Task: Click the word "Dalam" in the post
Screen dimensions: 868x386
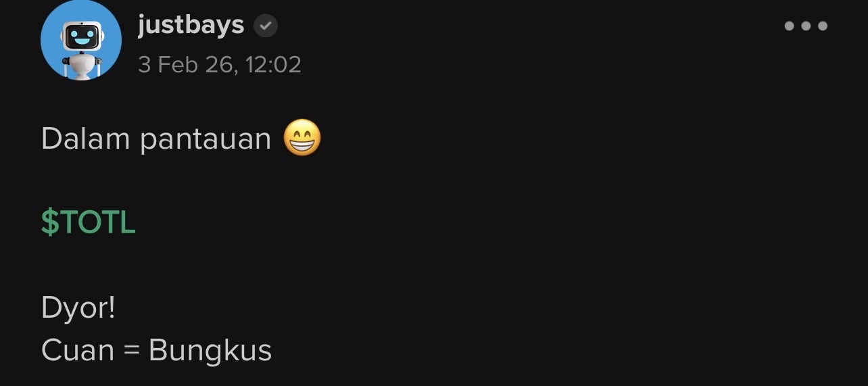Action: pyautogui.click(x=85, y=139)
